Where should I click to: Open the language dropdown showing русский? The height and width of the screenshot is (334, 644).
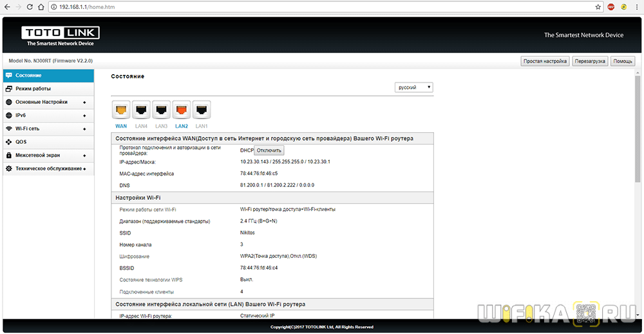413,87
